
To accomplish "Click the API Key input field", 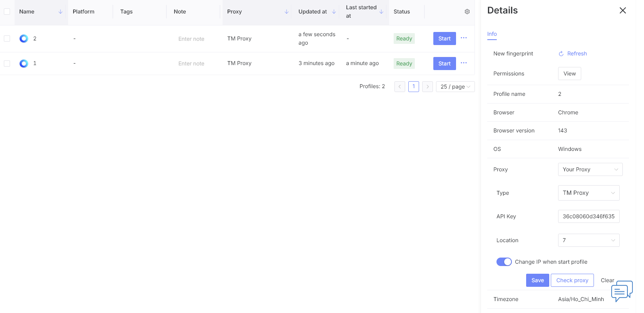I will [x=589, y=216].
